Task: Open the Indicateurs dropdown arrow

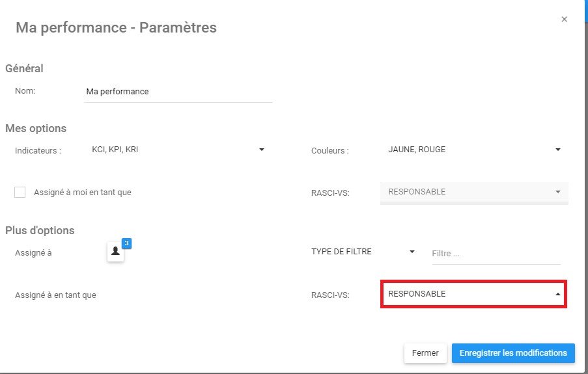Action: (262, 150)
